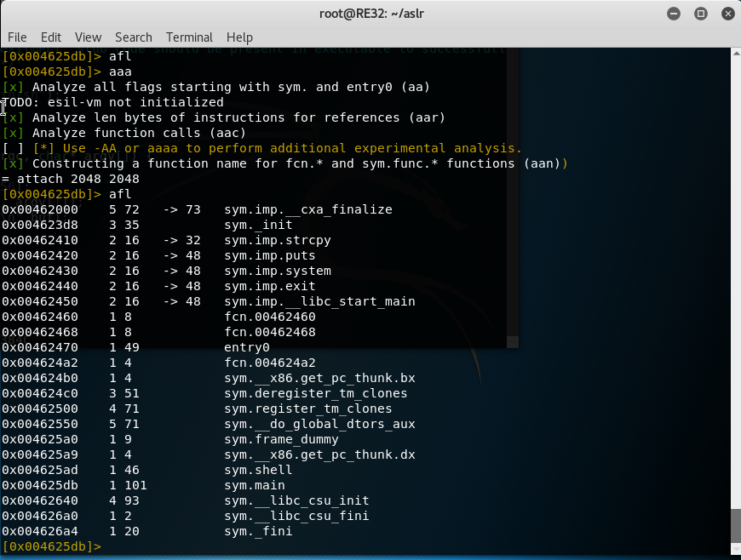
Task: Click the window title root@RE32: ~/aslr
Action: [x=370, y=14]
